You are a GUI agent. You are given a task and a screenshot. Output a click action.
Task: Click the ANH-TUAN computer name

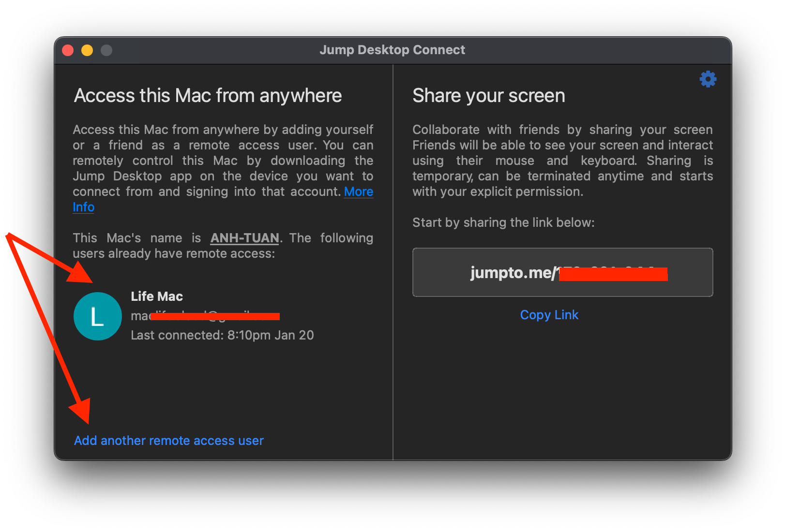tap(244, 237)
